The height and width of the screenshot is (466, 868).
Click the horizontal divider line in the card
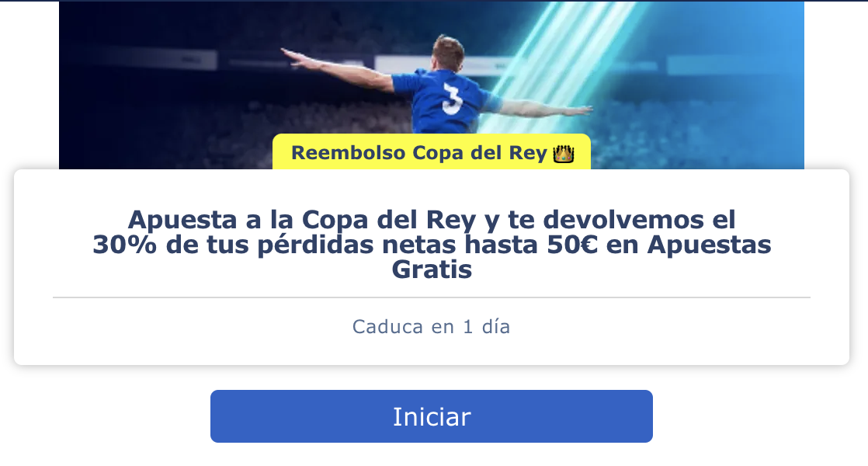(x=431, y=297)
